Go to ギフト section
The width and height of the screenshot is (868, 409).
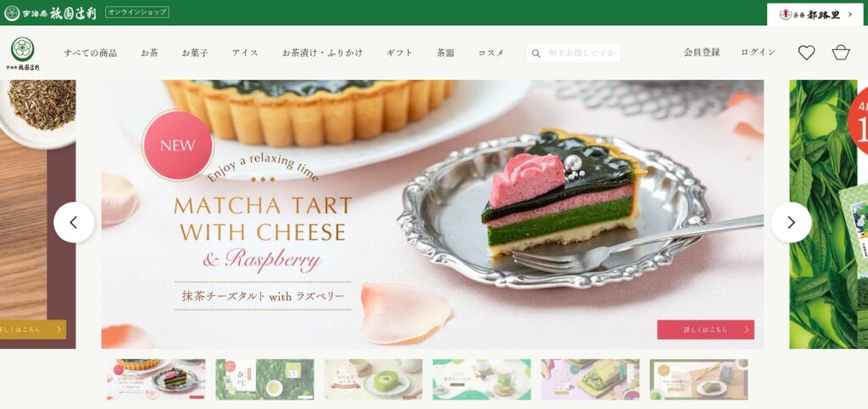coord(400,53)
